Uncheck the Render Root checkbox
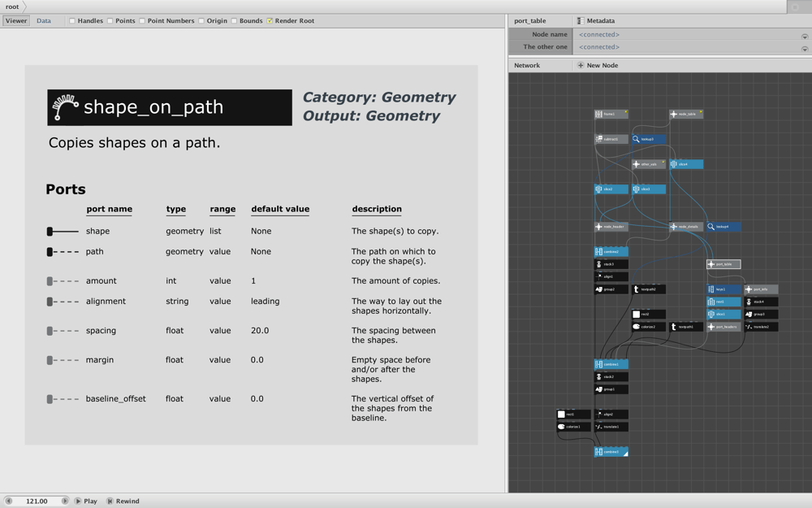The image size is (812, 508). [x=270, y=21]
